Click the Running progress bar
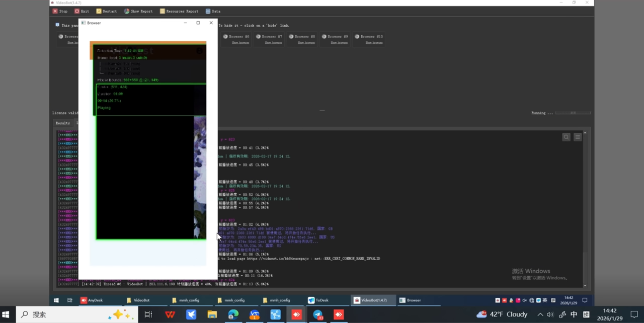The height and width of the screenshot is (323, 644). [573, 113]
